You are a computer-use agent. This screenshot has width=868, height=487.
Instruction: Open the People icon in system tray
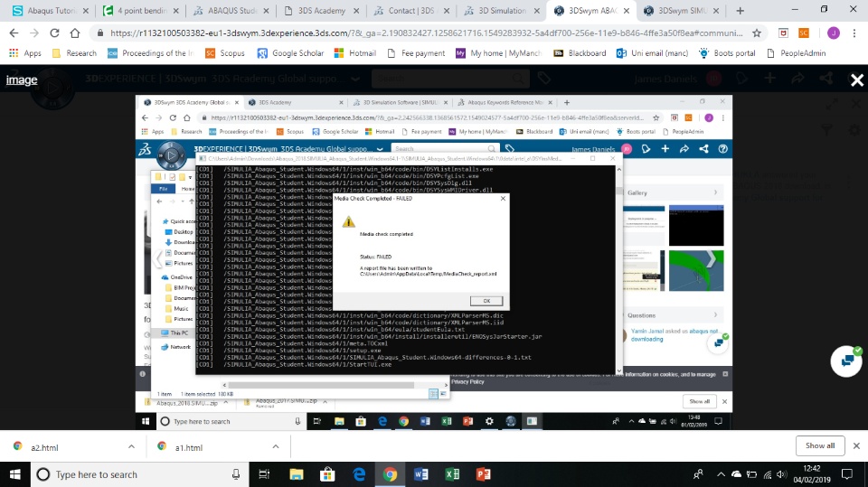(x=698, y=474)
